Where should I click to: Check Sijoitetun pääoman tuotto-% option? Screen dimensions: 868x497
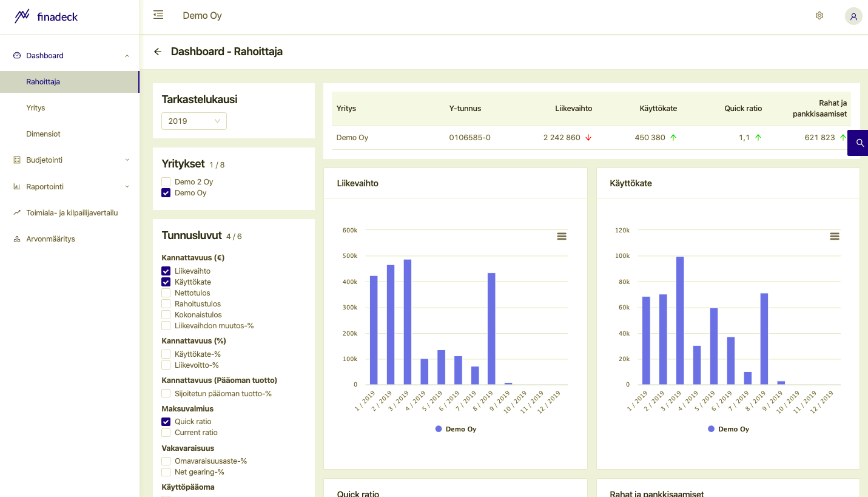click(166, 394)
